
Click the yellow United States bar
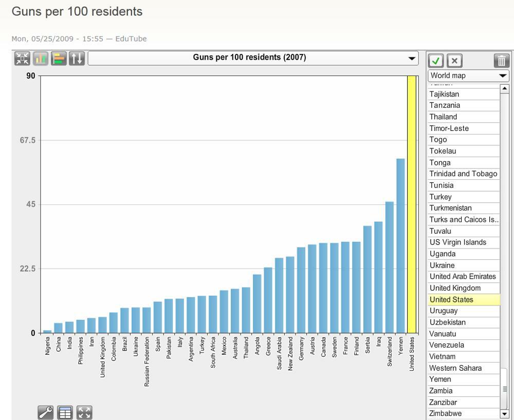[412, 205]
